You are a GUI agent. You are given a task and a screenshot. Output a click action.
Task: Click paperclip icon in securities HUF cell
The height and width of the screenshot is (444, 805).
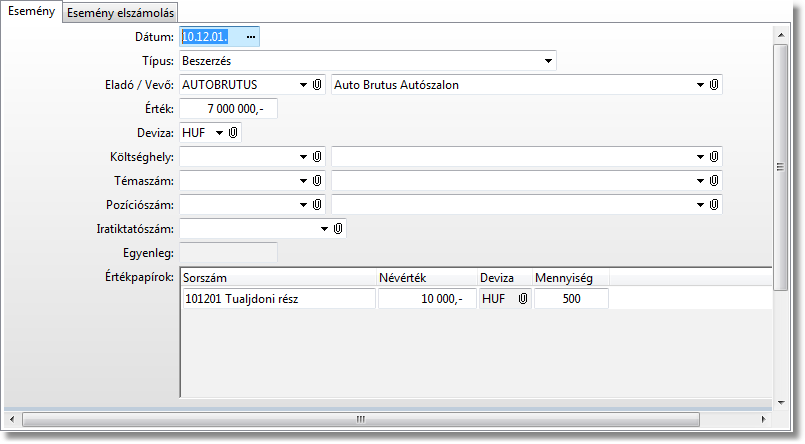point(522,299)
